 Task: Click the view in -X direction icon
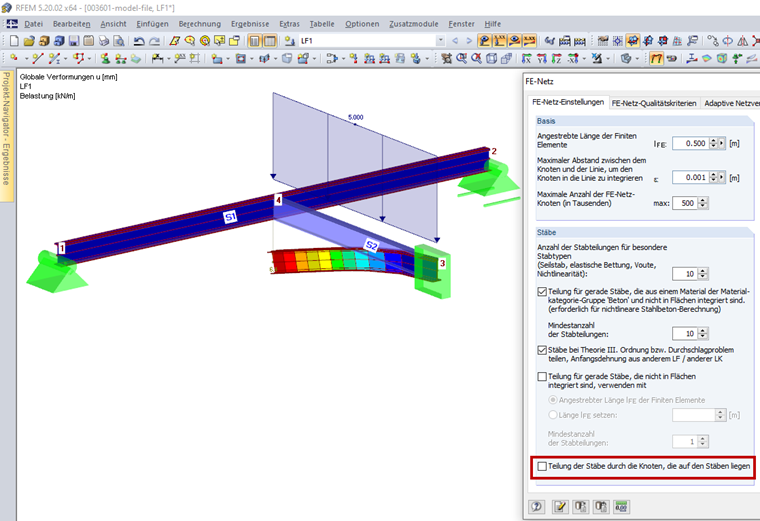point(573,59)
